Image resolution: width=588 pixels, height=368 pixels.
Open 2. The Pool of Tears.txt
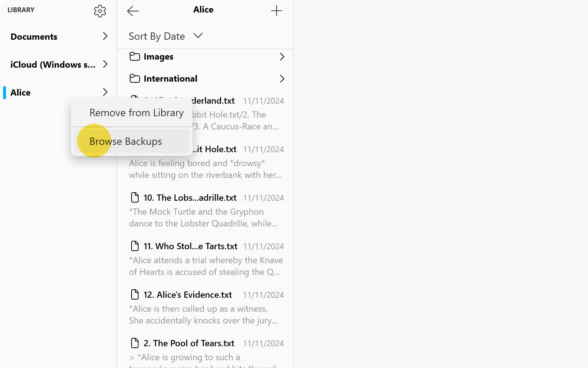[189, 343]
